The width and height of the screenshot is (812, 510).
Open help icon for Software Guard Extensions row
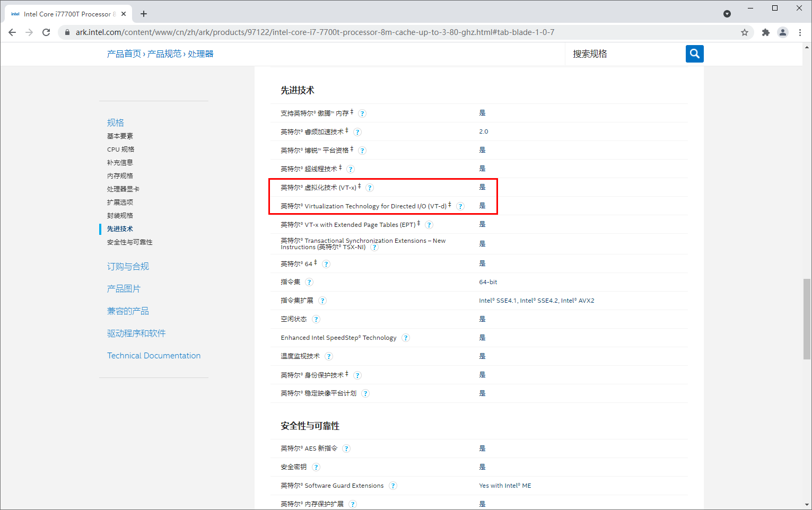pyautogui.click(x=393, y=486)
